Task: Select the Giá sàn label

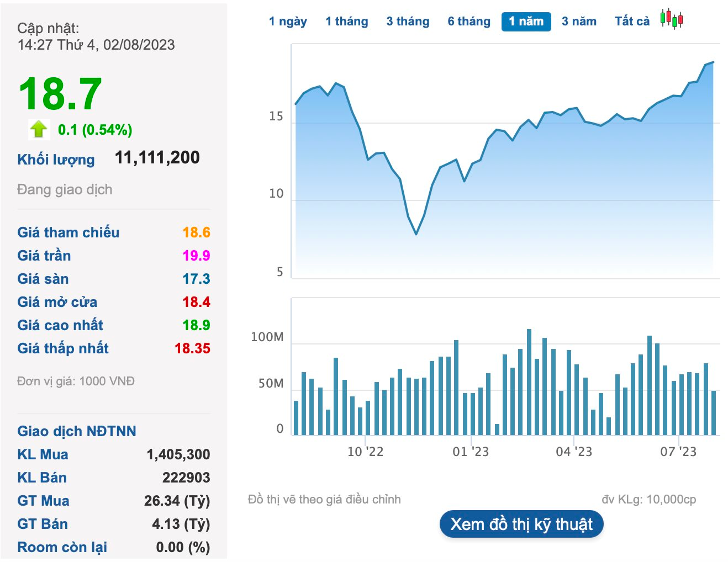Action: click(x=43, y=279)
